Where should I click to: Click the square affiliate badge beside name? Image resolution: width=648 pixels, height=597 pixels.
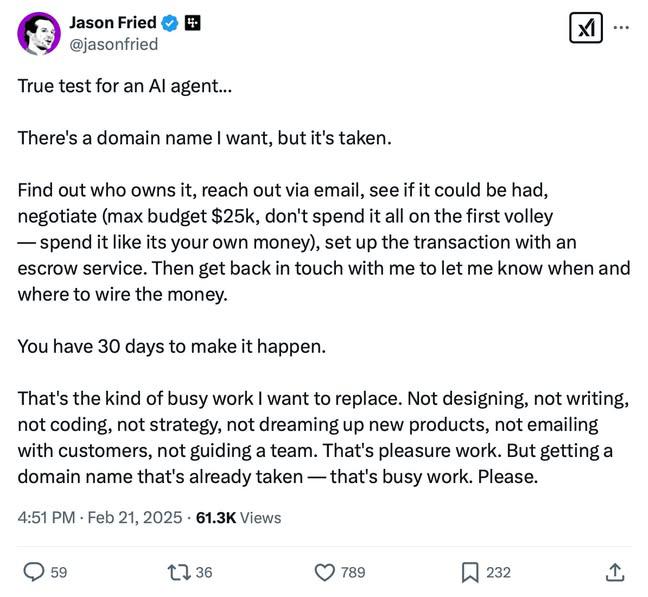tap(193, 22)
